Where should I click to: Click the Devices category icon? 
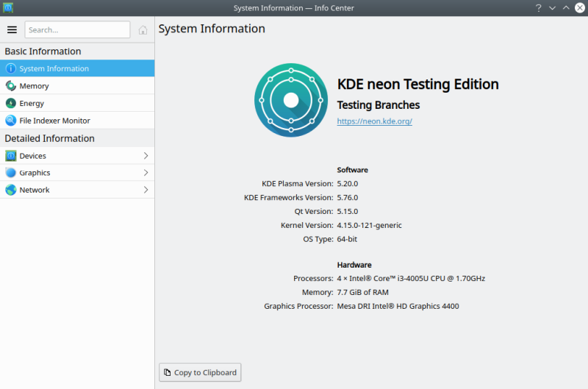click(10, 156)
